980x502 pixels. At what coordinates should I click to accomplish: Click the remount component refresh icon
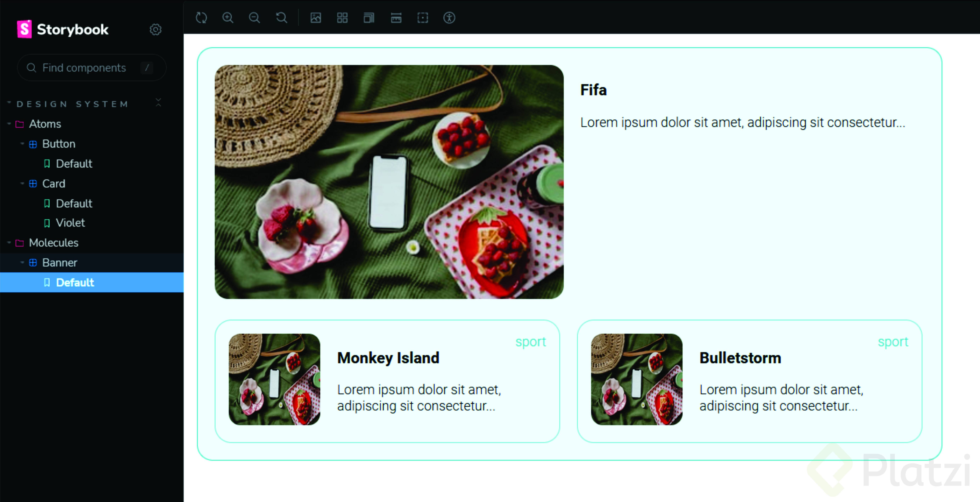click(x=201, y=18)
